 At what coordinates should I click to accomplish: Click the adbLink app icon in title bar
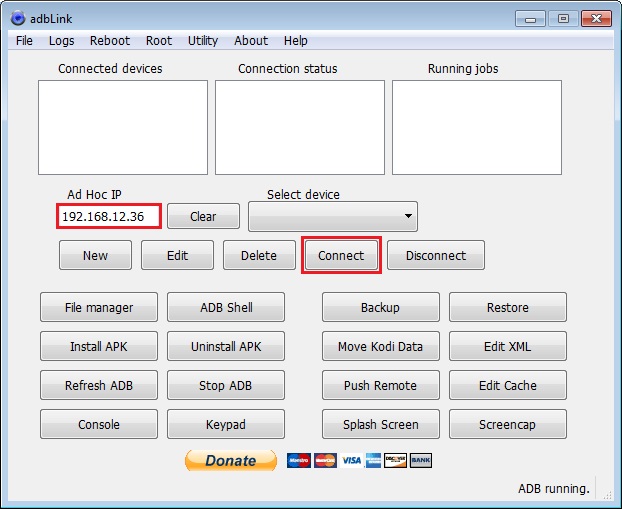click(x=18, y=18)
